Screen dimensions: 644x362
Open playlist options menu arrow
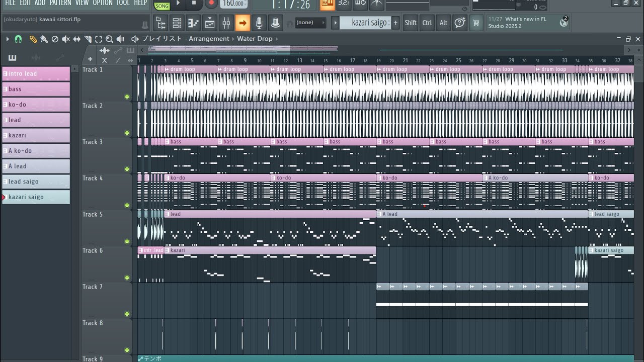[7, 39]
